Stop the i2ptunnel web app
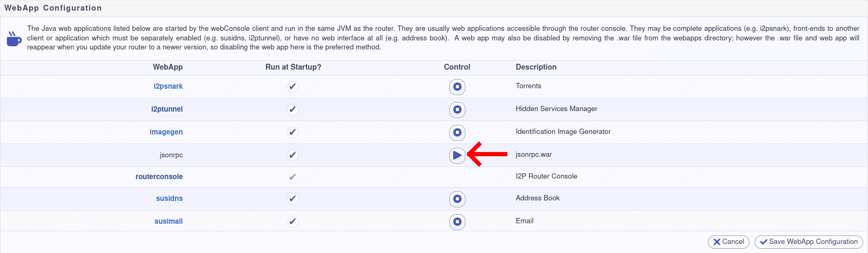The width and height of the screenshot is (868, 253). (457, 109)
